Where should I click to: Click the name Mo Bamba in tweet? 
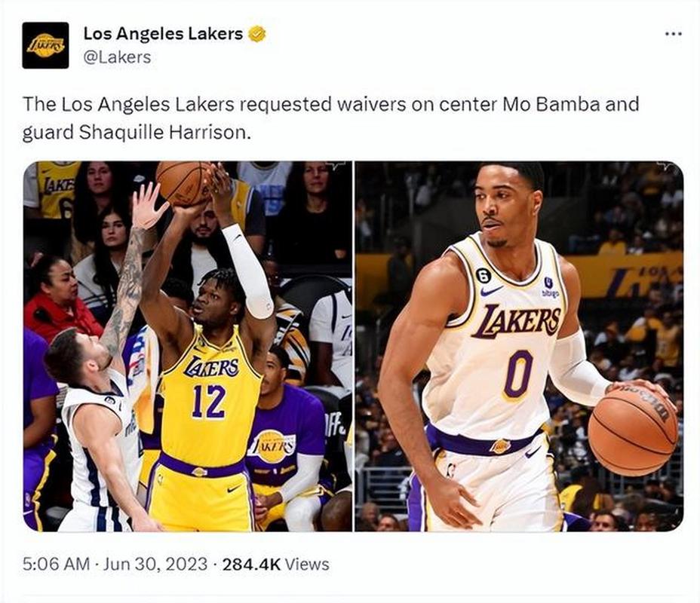click(551, 104)
